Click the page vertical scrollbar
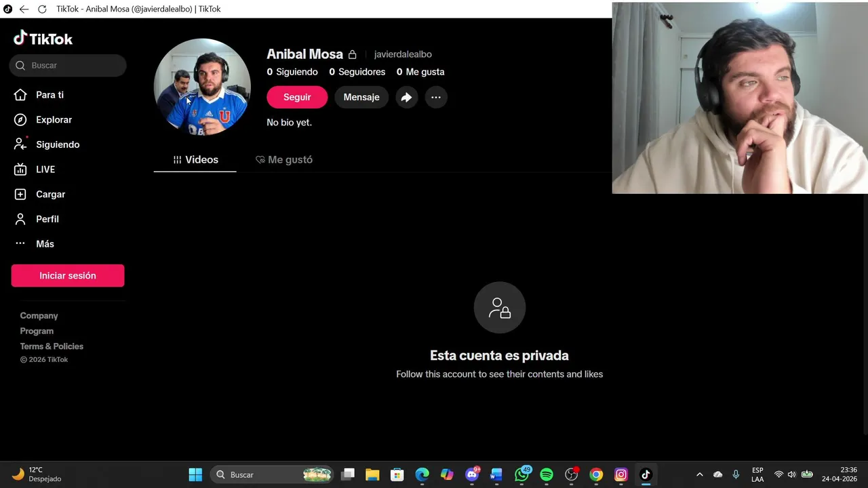Viewport: 868px width, 488px height. pos(865,315)
